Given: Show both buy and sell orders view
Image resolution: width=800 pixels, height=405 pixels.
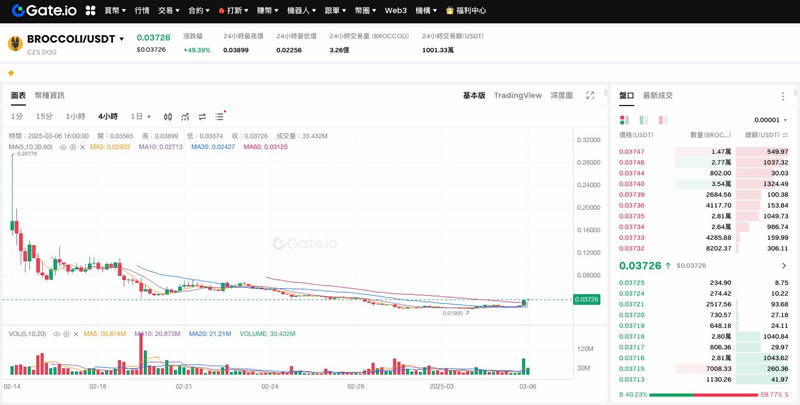Looking at the screenshot, I should [624, 120].
